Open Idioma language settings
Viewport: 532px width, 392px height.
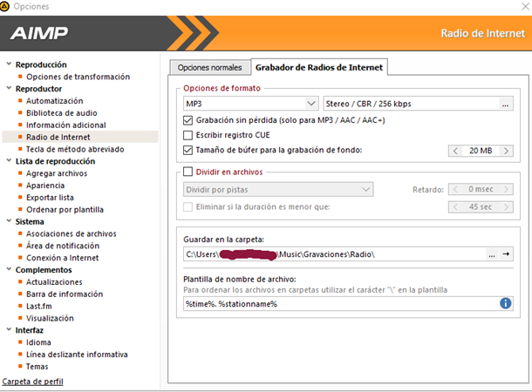click(x=38, y=342)
